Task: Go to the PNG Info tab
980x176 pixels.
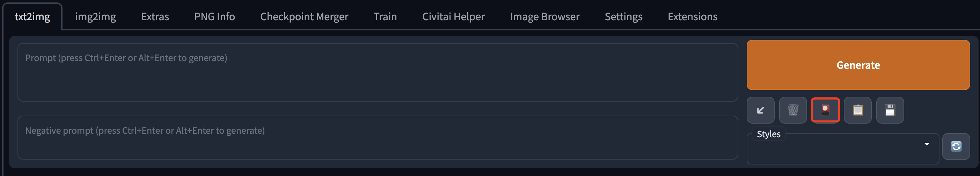Action: [214, 17]
